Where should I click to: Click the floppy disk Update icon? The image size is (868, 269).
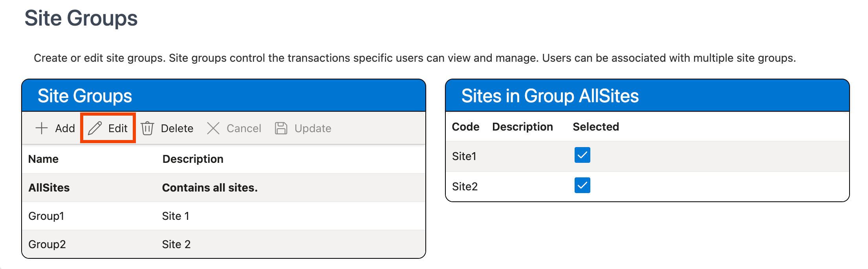coord(281,128)
